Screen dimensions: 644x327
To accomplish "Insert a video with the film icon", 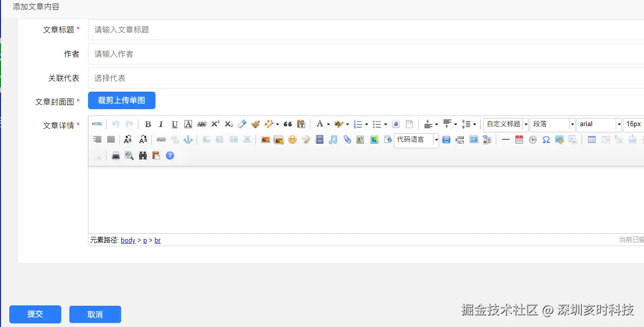I will coord(320,140).
